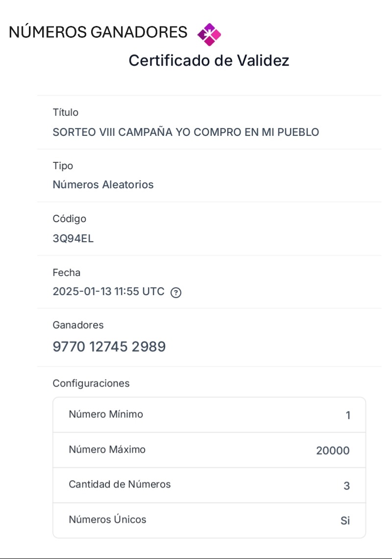Click the Ganadores label
Screen dimensions: 392x559
[78, 325]
